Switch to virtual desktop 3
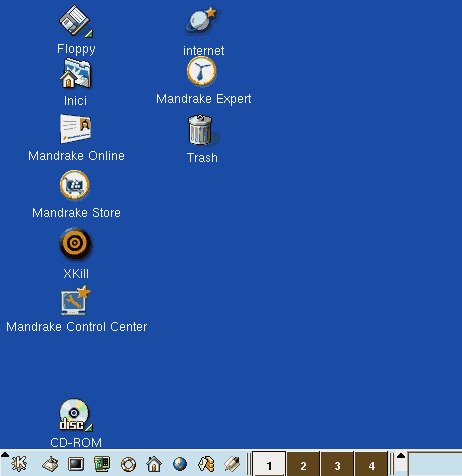This screenshot has width=462, height=476. click(x=337, y=464)
